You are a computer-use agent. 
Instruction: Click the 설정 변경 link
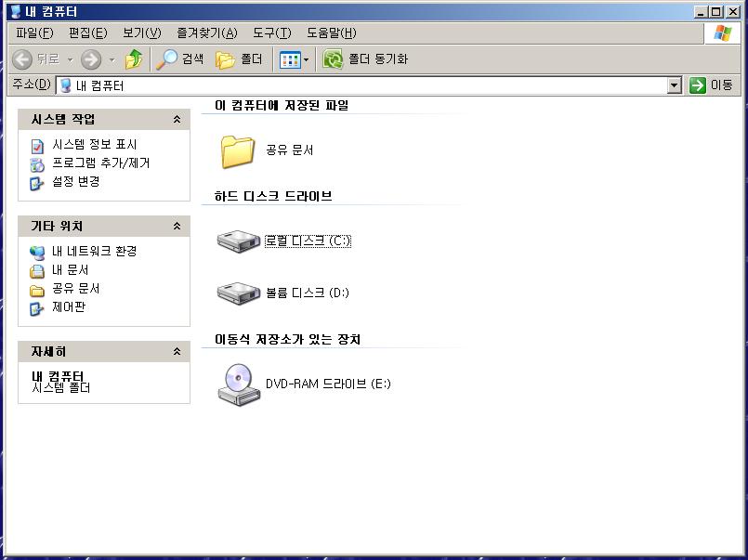coord(76,182)
